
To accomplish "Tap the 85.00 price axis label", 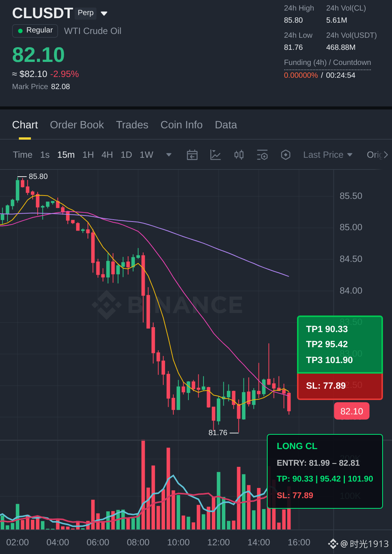I will pyautogui.click(x=351, y=227).
